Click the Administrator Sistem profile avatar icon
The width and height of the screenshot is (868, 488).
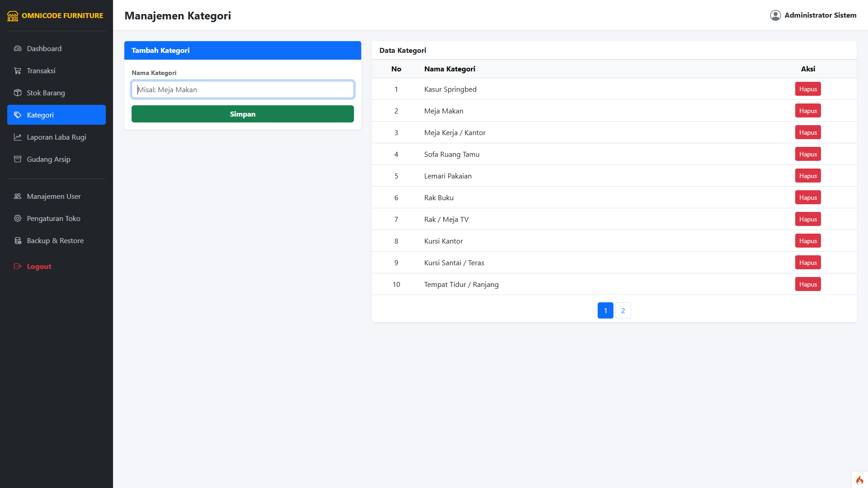[x=775, y=15]
